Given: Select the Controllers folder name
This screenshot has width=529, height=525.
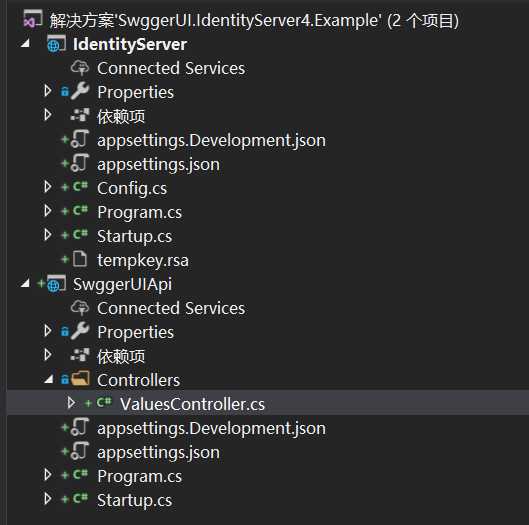Looking at the screenshot, I should tap(139, 380).
